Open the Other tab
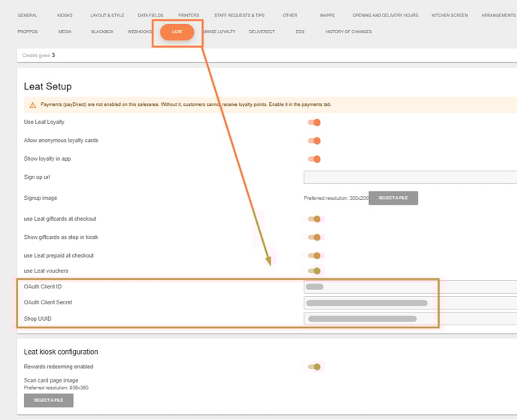This screenshot has height=420, width=517. pyautogui.click(x=289, y=15)
